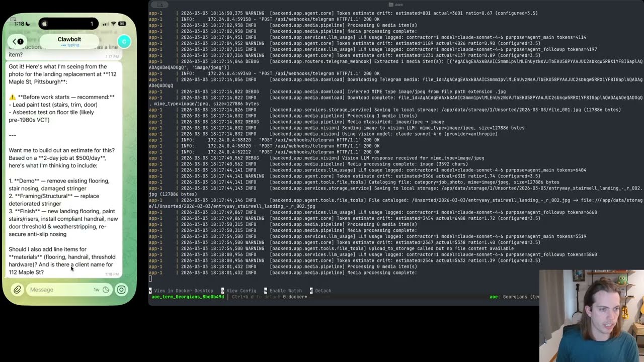Image resolution: width=644 pixels, height=362 pixels.
Task: Click the phone's Wi-Fi status icon
Action: (114, 24)
